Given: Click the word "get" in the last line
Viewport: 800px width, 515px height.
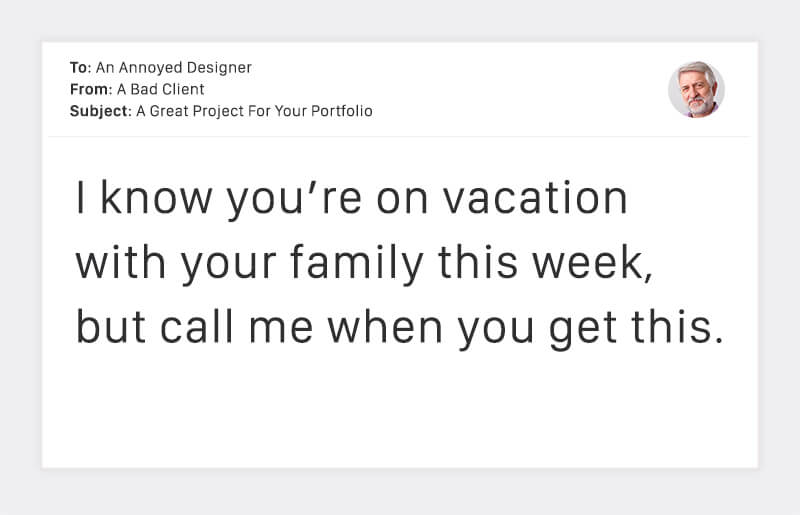Looking at the screenshot, I should pos(584,330).
